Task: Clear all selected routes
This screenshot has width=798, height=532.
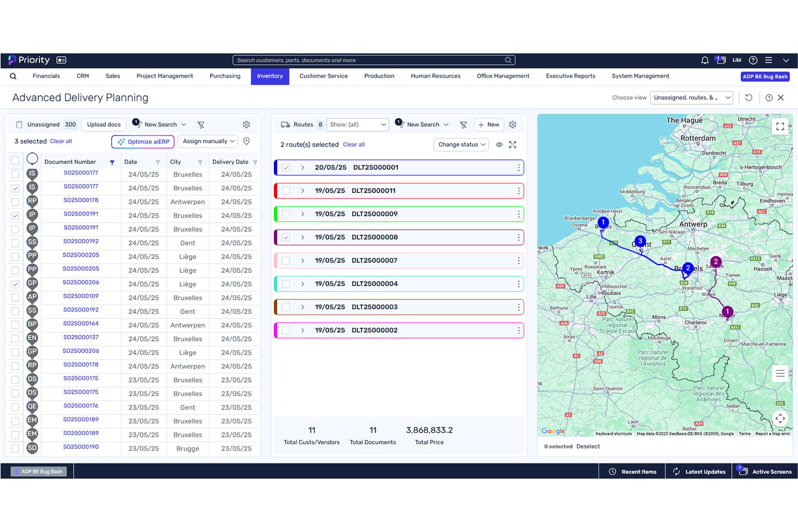Action: coord(354,144)
